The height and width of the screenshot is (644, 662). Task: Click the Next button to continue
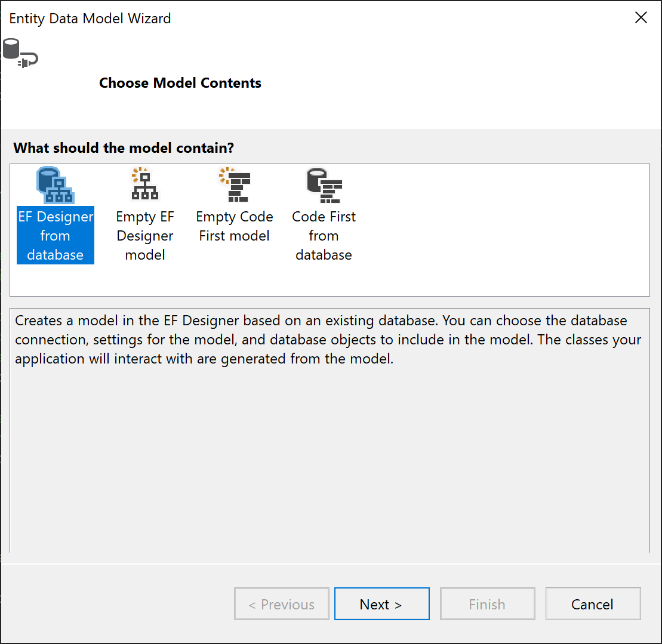(x=381, y=603)
